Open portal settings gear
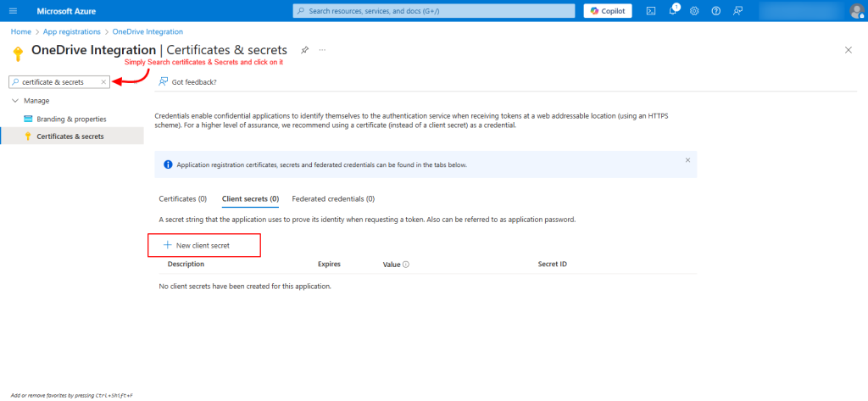 [x=694, y=11]
